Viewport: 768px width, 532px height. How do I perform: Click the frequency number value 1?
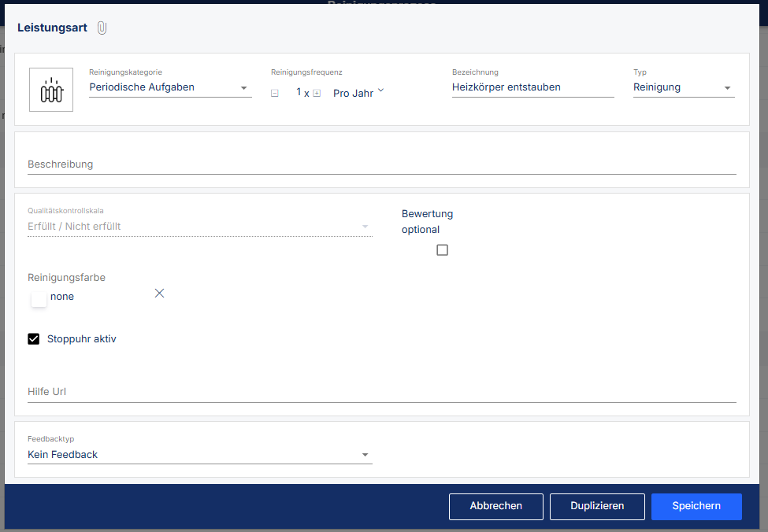[299, 93]
